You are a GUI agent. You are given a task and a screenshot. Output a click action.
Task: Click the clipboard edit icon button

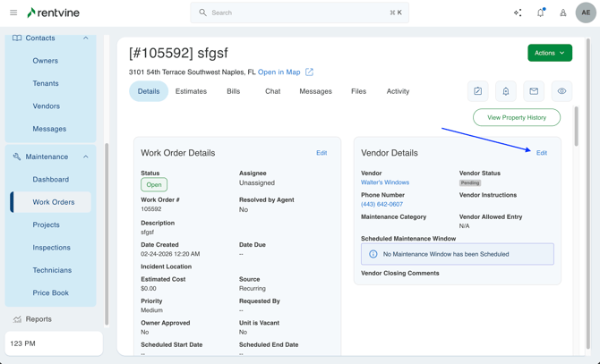(478, 91)
